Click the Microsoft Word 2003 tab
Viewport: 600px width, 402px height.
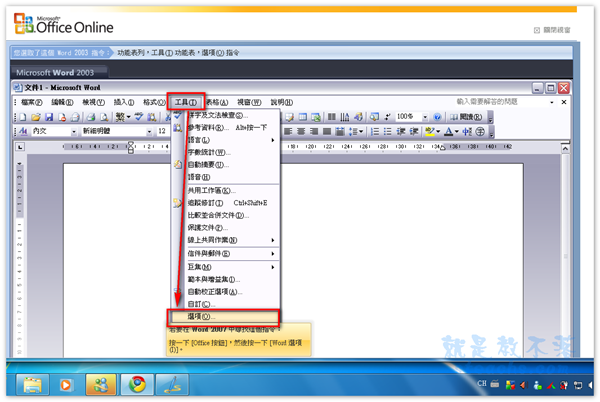click(59, 73)
